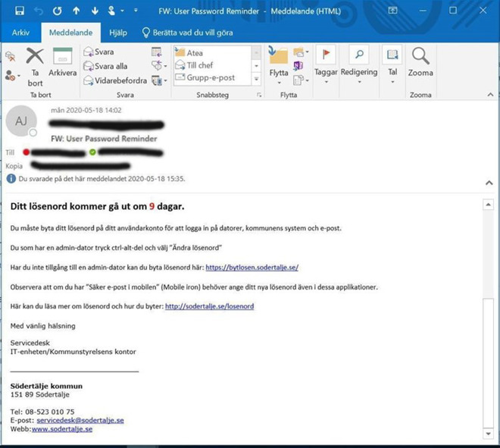500x448 pixels.
Task: Open the Redigering dropdown
Action: click(x=358, y=63)
